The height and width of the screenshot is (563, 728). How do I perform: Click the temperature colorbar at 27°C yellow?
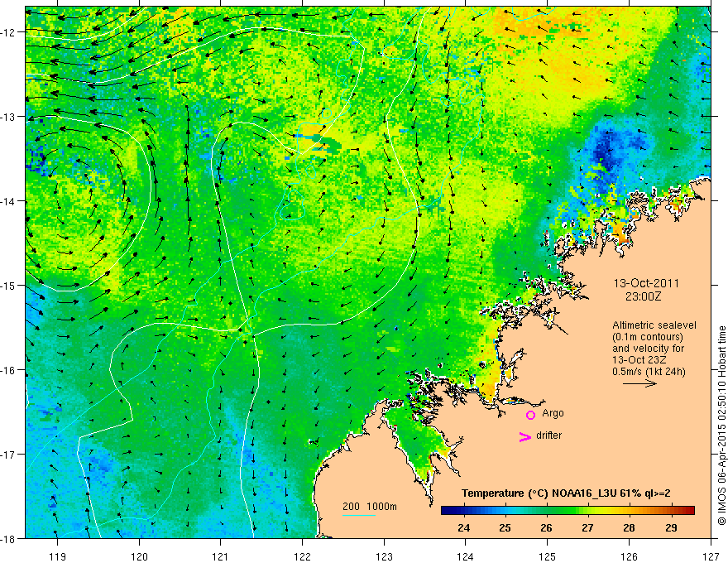[x=588, y=511]
